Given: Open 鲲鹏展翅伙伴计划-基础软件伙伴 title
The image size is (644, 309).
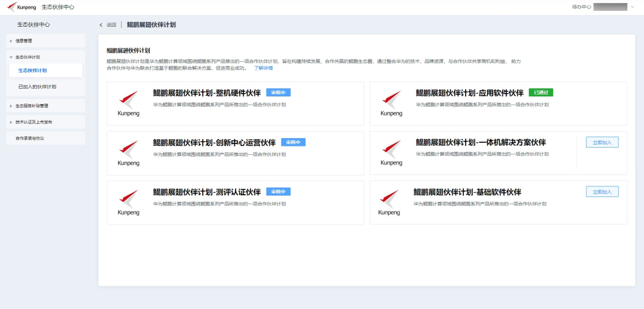Looking at the screenshot, I should [467, 192].
